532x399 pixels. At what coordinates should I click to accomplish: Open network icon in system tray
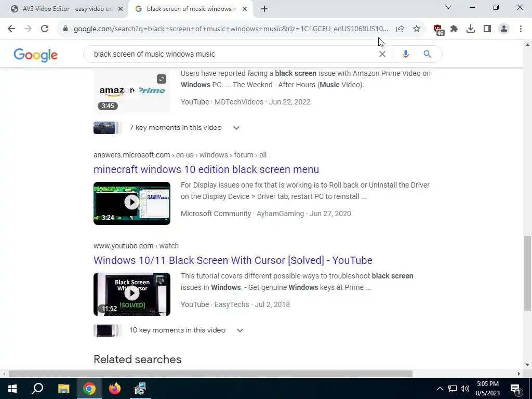[453, 389]
